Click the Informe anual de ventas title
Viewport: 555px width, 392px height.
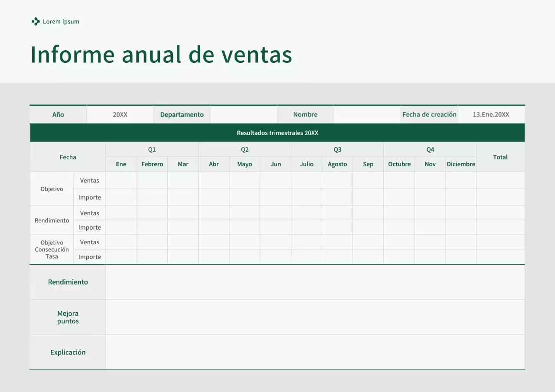click(x=161, y=55)
